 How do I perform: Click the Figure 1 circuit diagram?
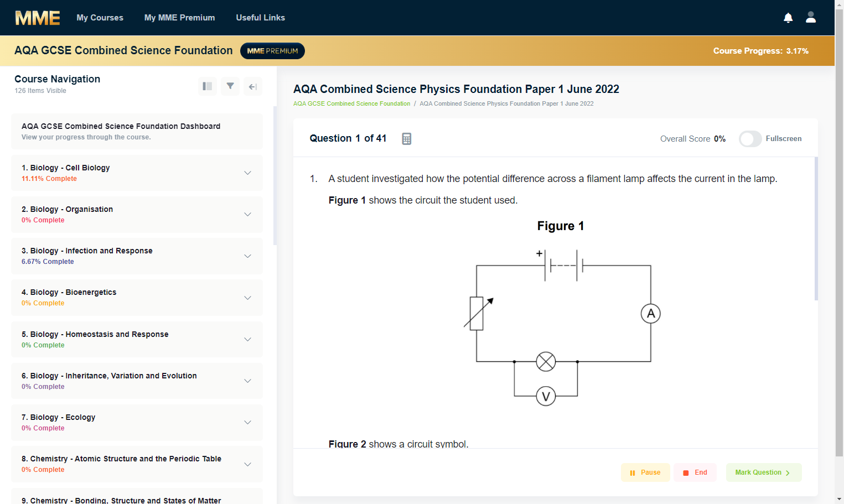[562, 327]
